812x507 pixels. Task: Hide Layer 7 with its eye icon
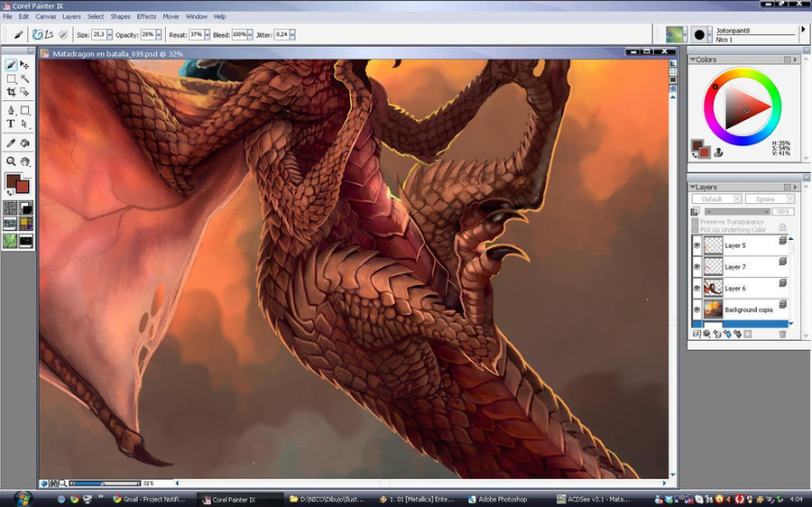(697, 267)
